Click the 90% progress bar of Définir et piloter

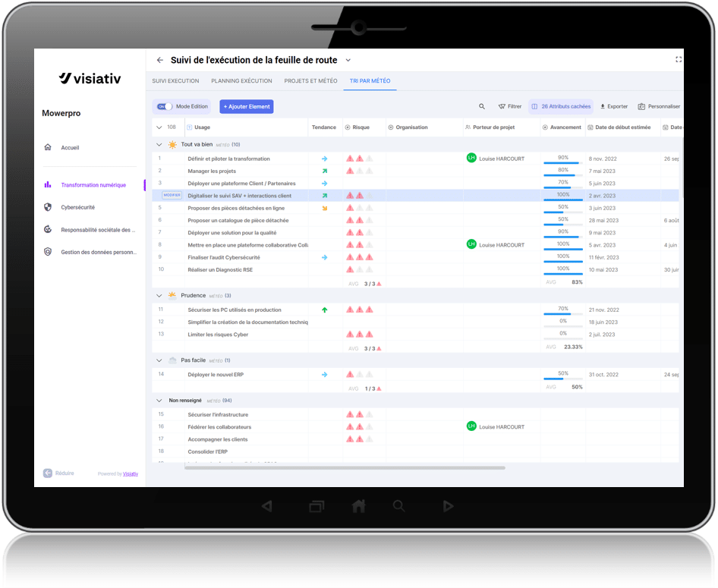tap(562, 162)
